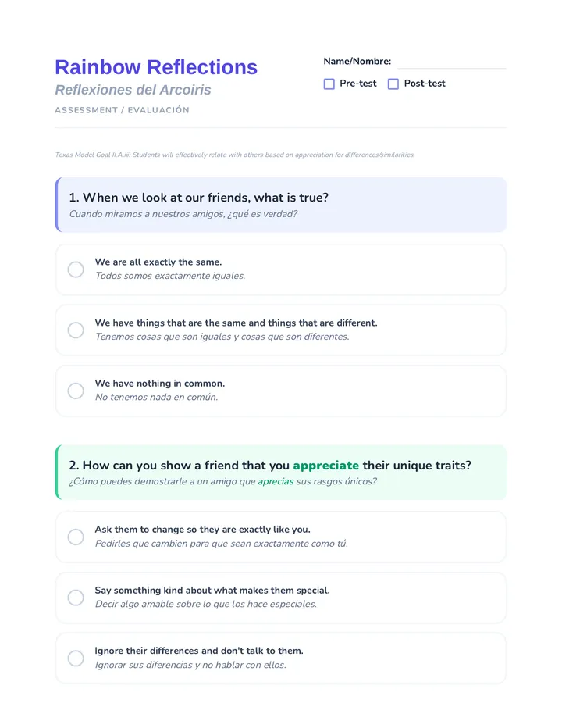Click the green word "aprecias" in Spanish question

[276, 481]
